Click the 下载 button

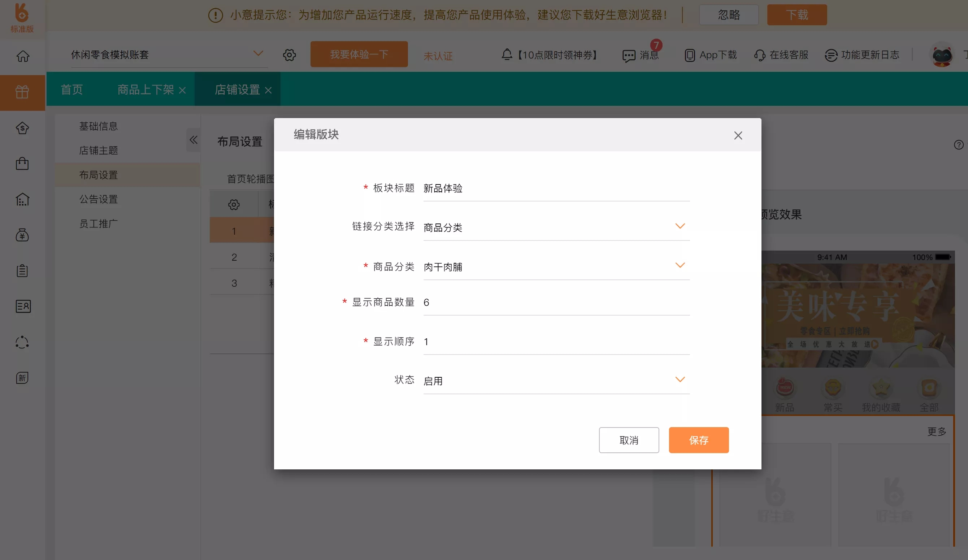[797, 14]
